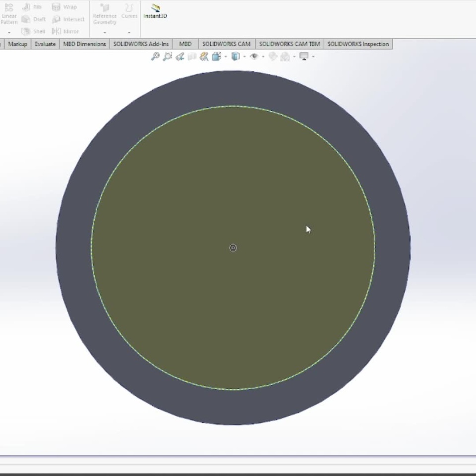Switch to the Markup tab
This screenshot has width=476, height=476.
click(x=18, y=44)
